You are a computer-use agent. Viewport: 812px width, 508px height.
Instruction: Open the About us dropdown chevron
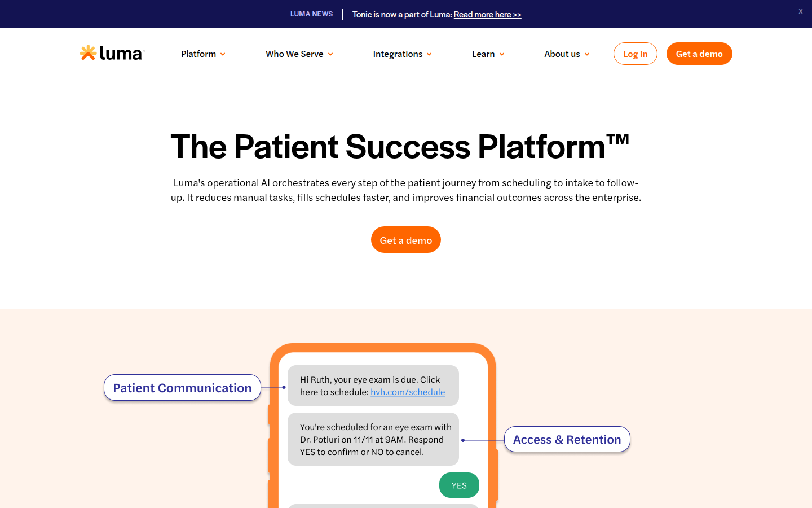[x=587, y=54]
